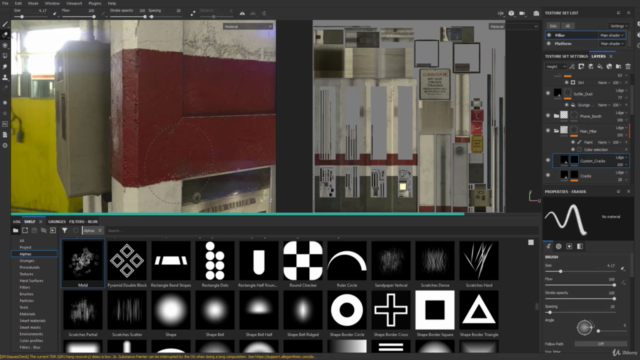This screenshot has height=360, width=640.
Task: Open the Material properties tab icon
Action: click(580, 247)
